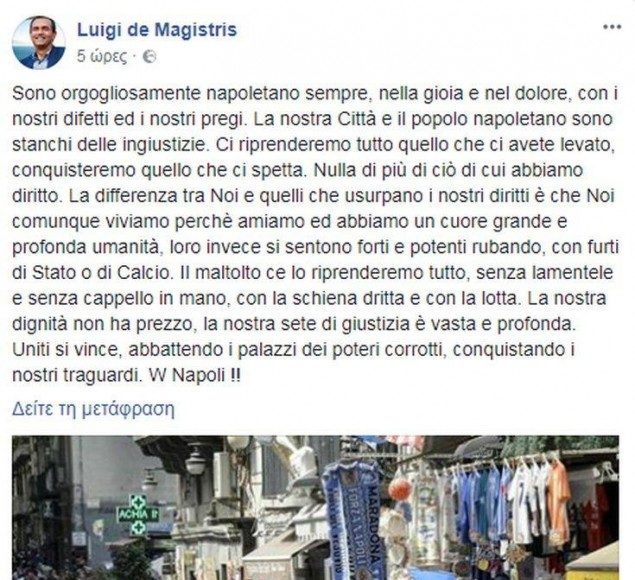Click the white air conditioner unit in photo
Screen dimensions: 635x580
point(222,474)
